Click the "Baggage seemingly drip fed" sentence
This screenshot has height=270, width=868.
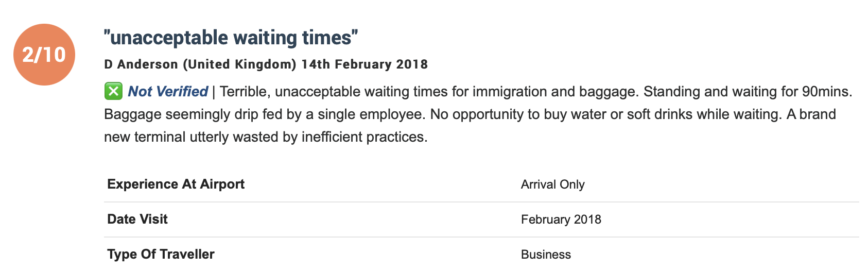(x=265, y=114)
